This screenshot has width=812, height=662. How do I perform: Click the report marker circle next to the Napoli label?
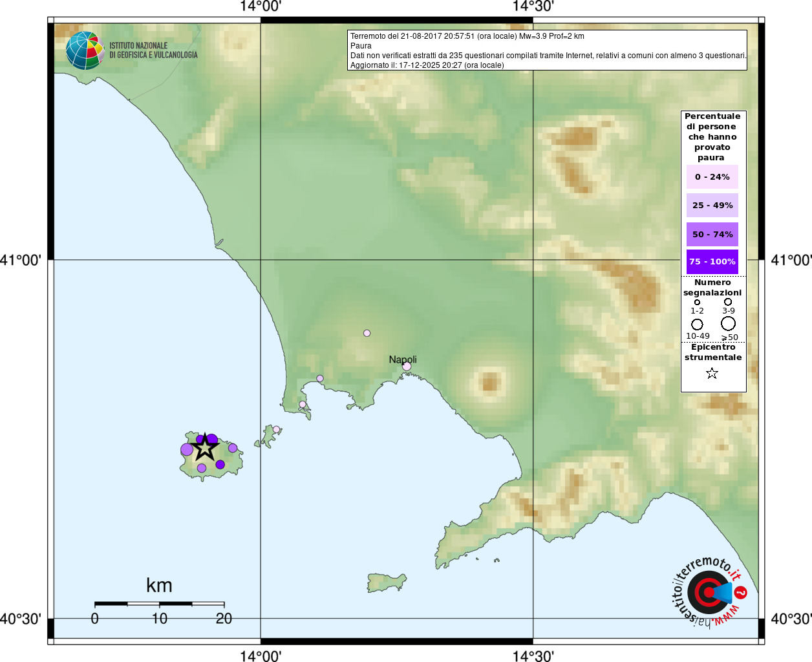(407, 367)
